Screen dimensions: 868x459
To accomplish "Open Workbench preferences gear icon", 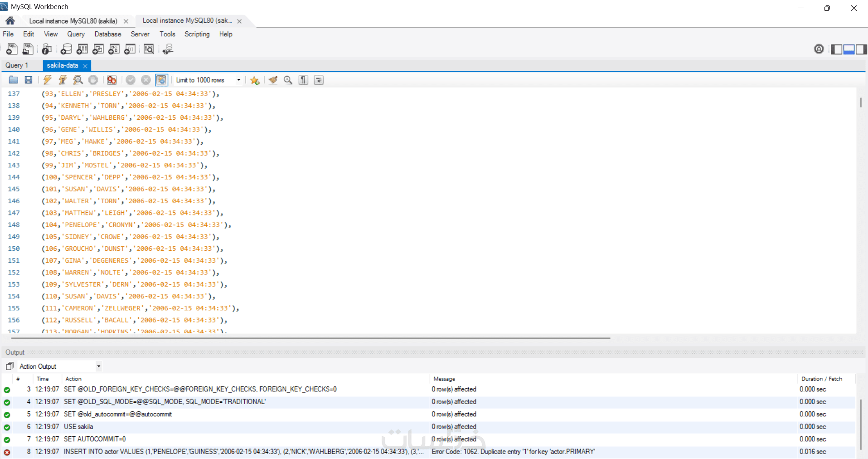I will pyautogui.click(x=819, y=49).
